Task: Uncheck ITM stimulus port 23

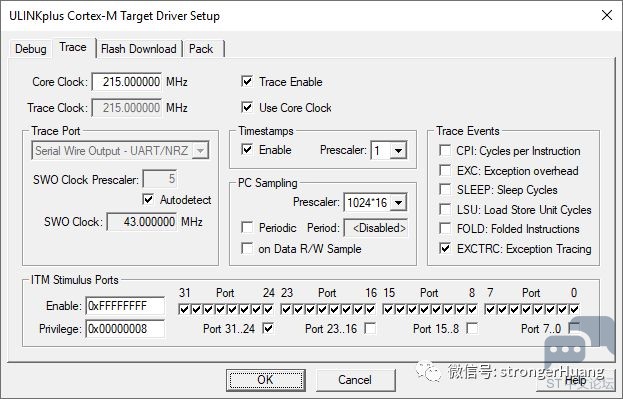Action: click(x=286, y=309)
